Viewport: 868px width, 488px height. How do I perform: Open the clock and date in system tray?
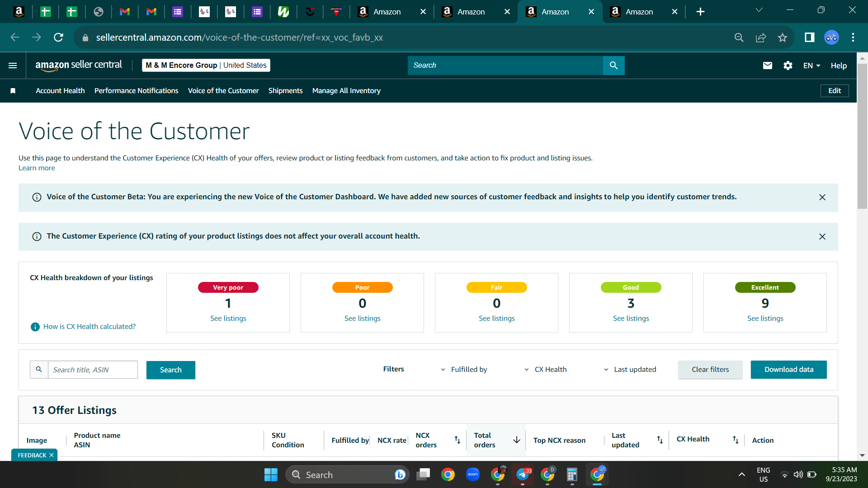point(841,474)
